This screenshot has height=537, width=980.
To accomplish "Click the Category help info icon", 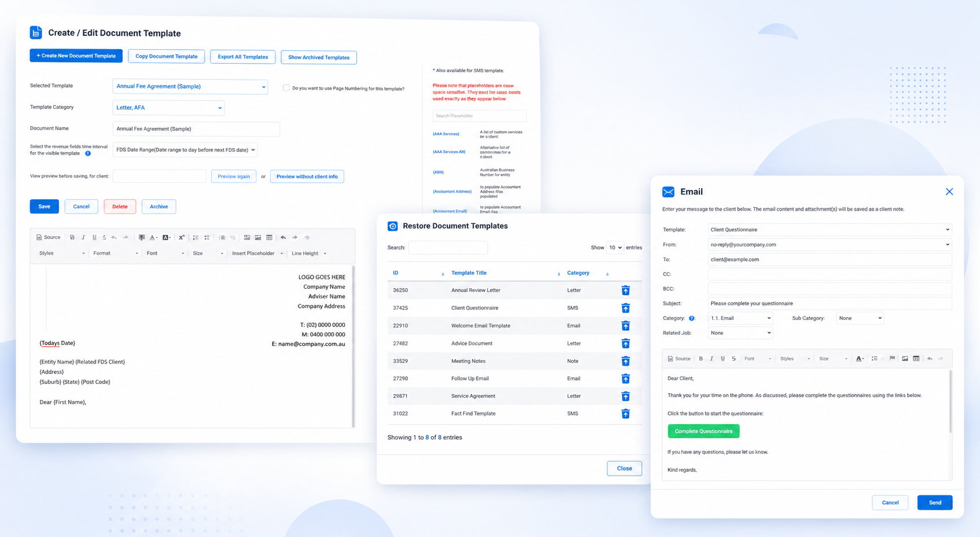I will (691, 318).
